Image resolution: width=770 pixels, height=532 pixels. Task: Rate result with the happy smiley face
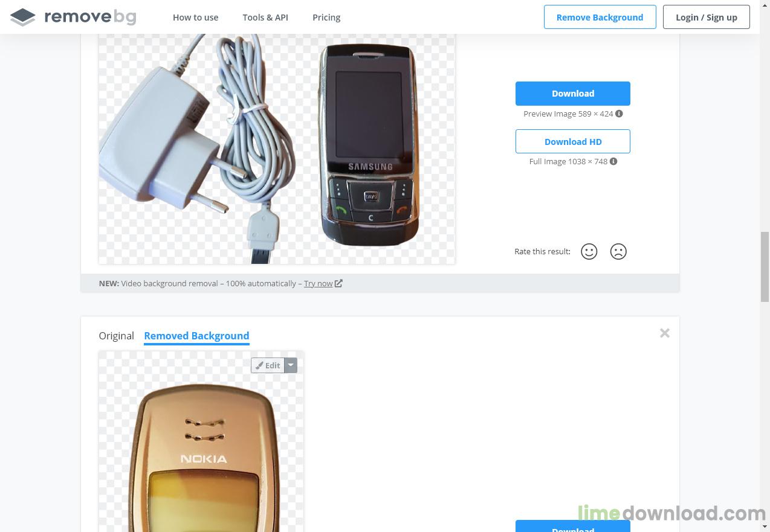[589, 251]
